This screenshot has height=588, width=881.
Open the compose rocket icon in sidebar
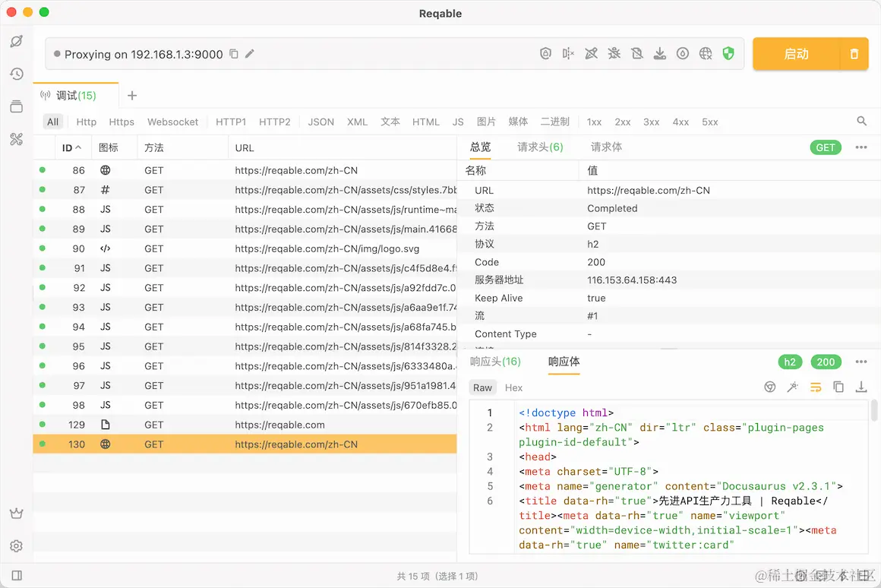(x=16, y=41)
